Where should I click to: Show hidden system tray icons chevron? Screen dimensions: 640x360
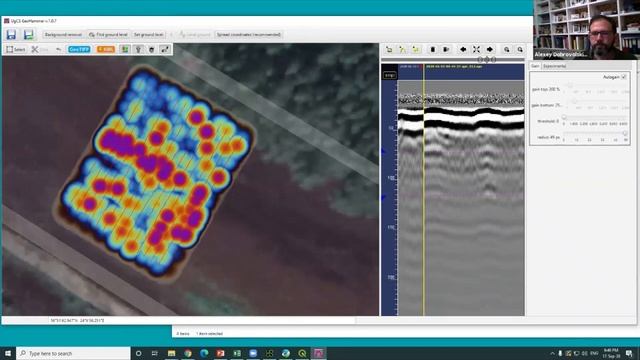click(x=552, y=353)
